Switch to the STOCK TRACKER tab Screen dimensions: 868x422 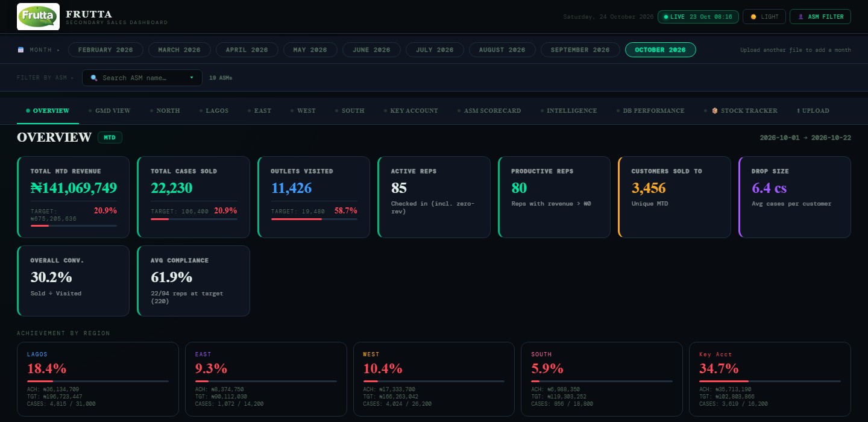click(741, 111)
